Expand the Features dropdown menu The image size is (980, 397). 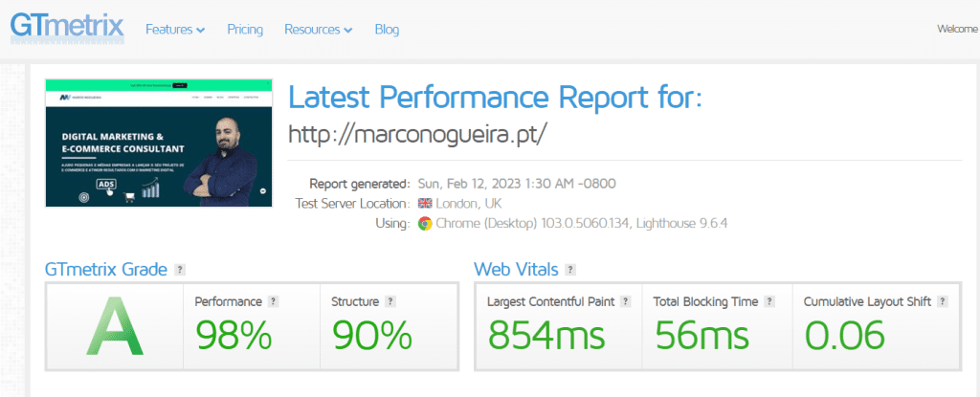pos(175,30)
